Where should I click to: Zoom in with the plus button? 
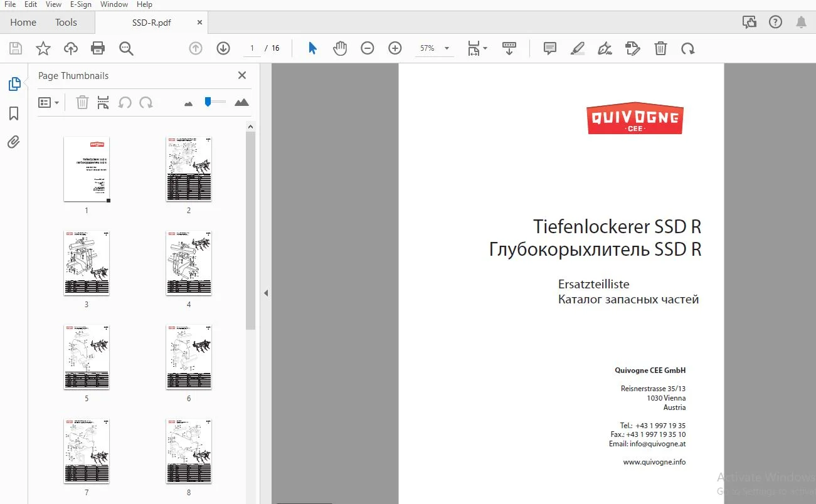[395, 48]
